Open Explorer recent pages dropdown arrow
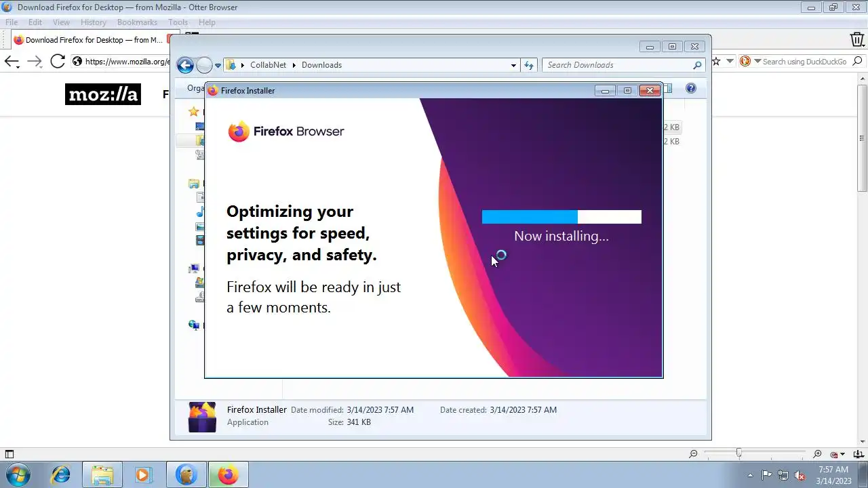 [218, 66]
